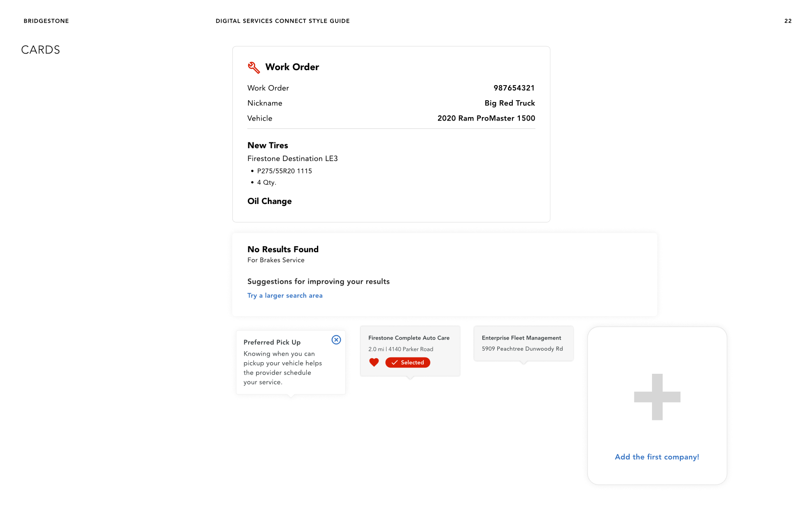
Task: Click the red heart favorite icon
Action: click(x=374, y=362)
